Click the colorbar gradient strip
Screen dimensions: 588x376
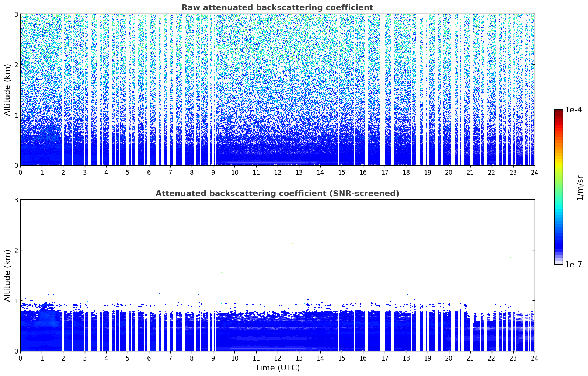click(559, 187)
